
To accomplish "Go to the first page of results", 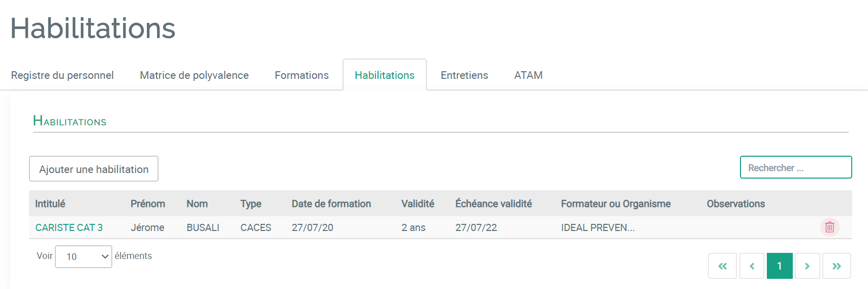I will pos(722,266).
